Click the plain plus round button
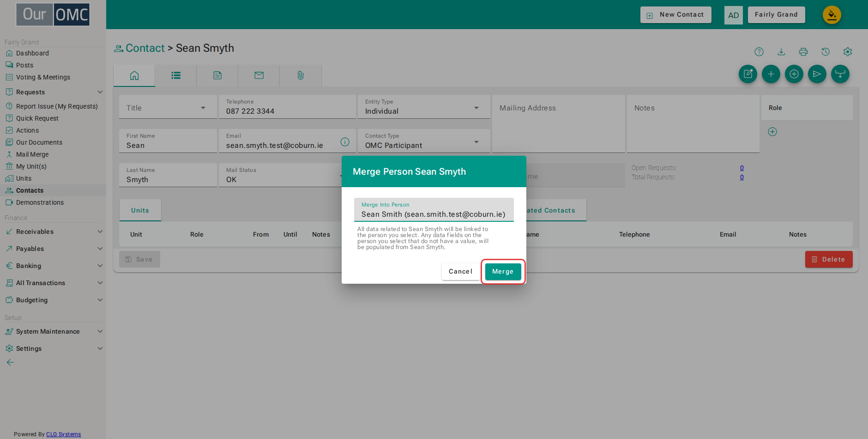This screenshot has width=868, height=439. click(771, 74)
